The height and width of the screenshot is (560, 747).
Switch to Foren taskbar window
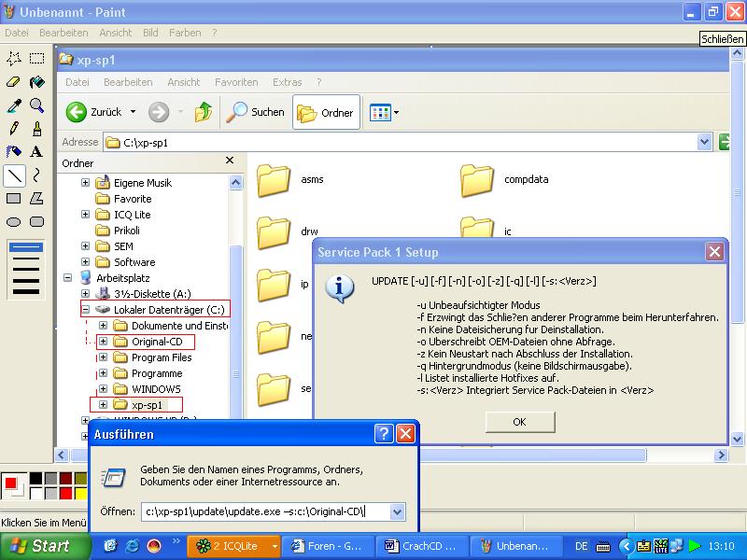(x=328, y=546)
